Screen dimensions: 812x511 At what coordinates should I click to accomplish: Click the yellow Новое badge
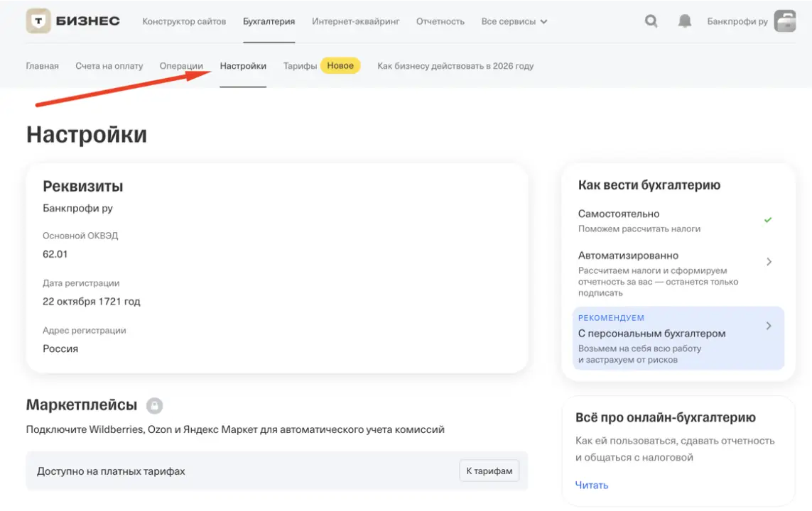point(340,66)
